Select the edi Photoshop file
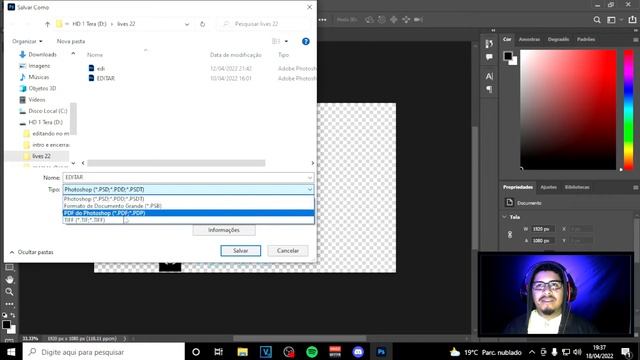 coord(101,68)
